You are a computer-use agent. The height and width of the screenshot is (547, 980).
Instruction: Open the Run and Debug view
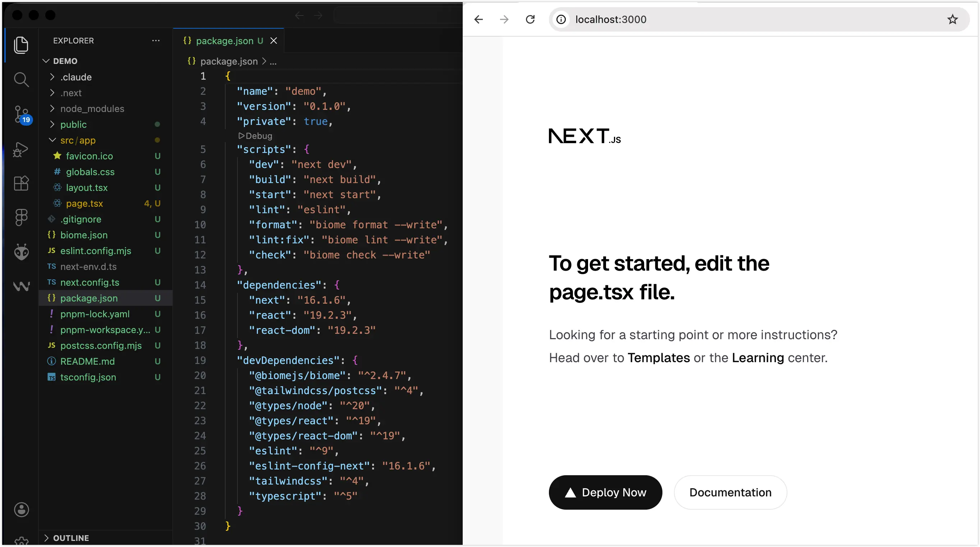click(x=21, y=149)
